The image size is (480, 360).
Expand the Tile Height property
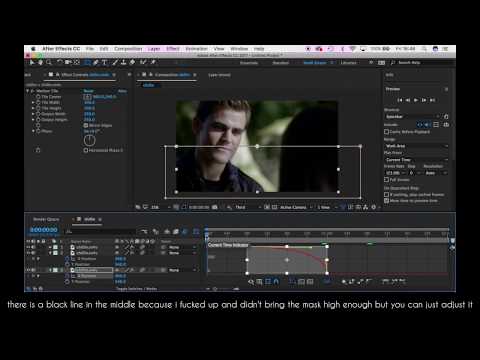coord(33,108)
